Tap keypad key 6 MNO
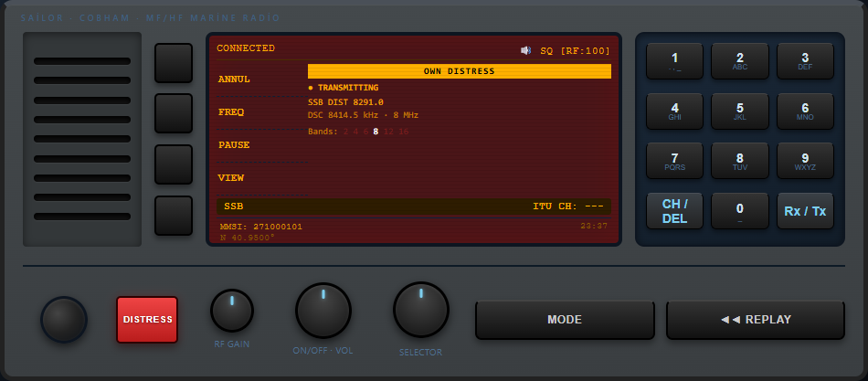This screenshot has height=381, width=868. click(805, 111)
